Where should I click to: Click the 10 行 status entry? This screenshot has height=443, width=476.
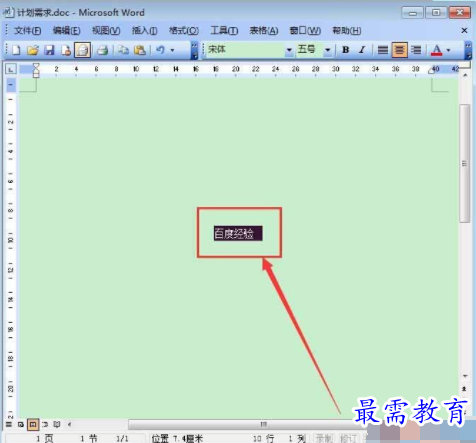(263, 438)
